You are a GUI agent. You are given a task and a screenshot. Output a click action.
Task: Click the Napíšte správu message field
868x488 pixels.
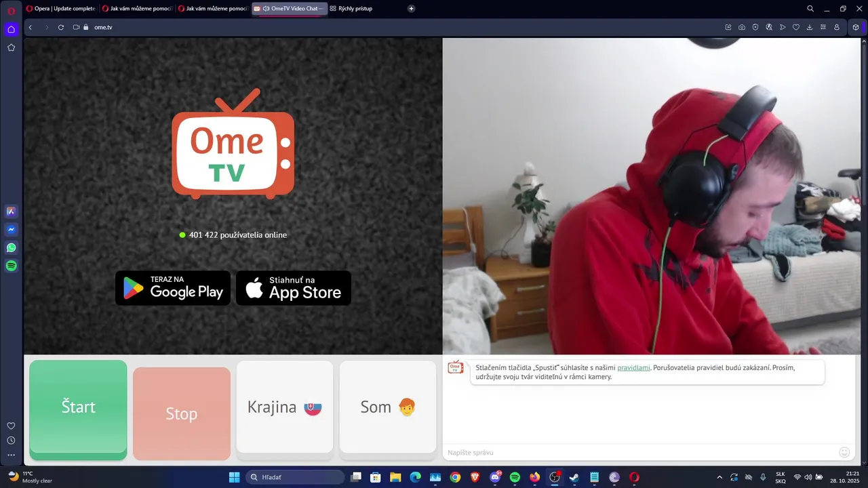641,452
